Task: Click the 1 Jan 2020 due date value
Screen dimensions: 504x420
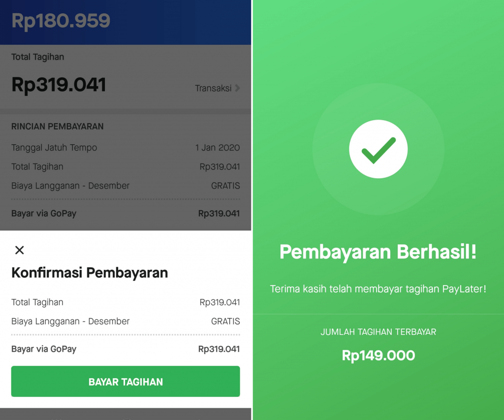Action: [x=219, y=148]
